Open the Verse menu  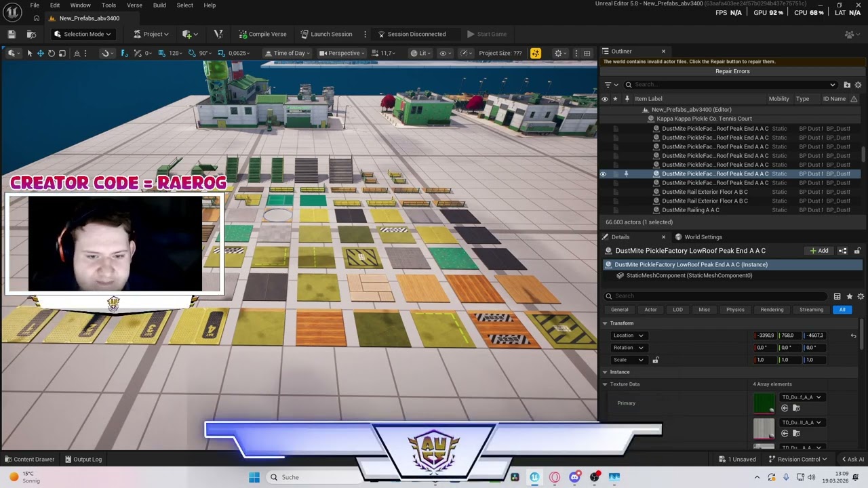coord(134,5)
